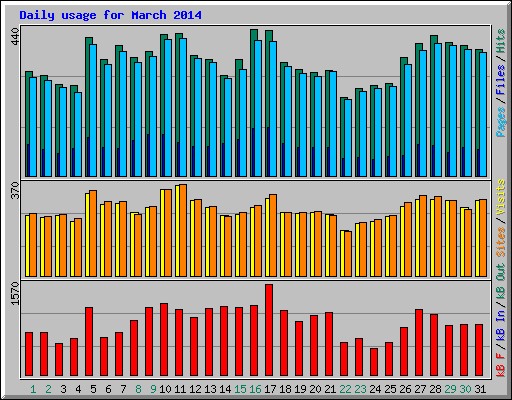Click day 30 on the x-axis
The height and width of the screenshot is (400, 512).
pos(465,389)
